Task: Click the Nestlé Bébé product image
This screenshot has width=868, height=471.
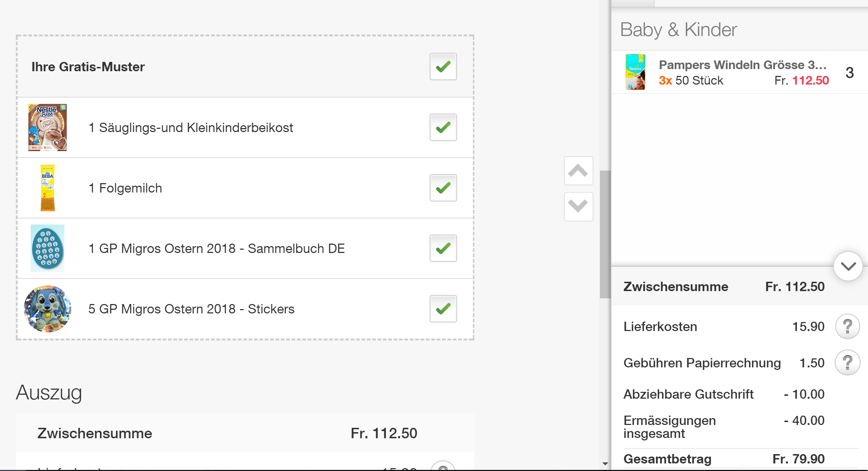Action: pos(48,127)
